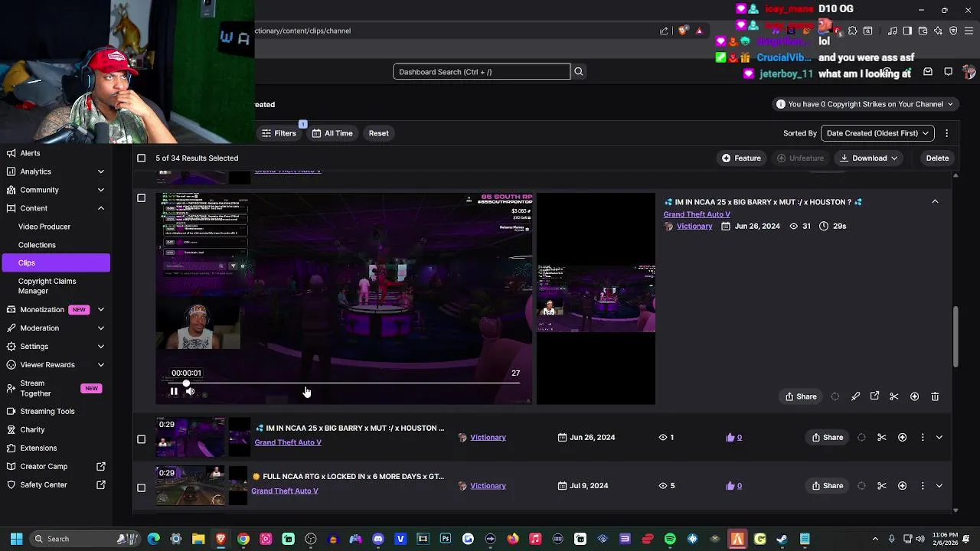Trim the Jul 9 clip with scissors
The height and width of the screenshot is (551, 980).
882,485
